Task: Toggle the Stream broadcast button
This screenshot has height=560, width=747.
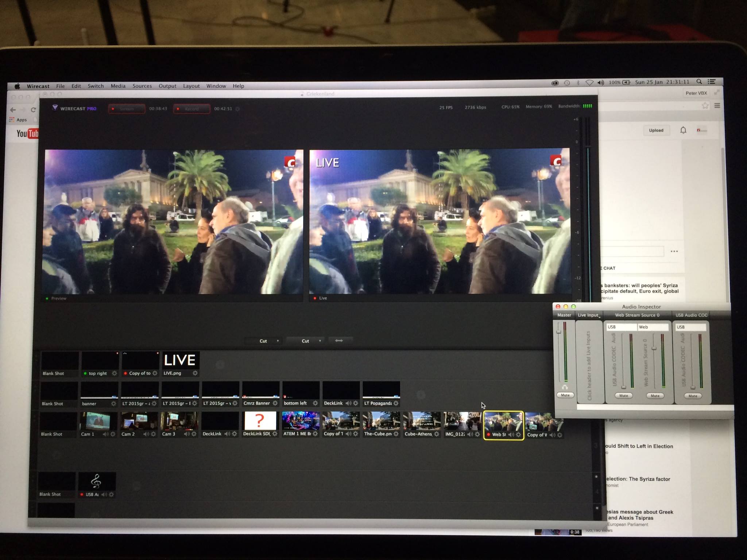Action: 127,109
